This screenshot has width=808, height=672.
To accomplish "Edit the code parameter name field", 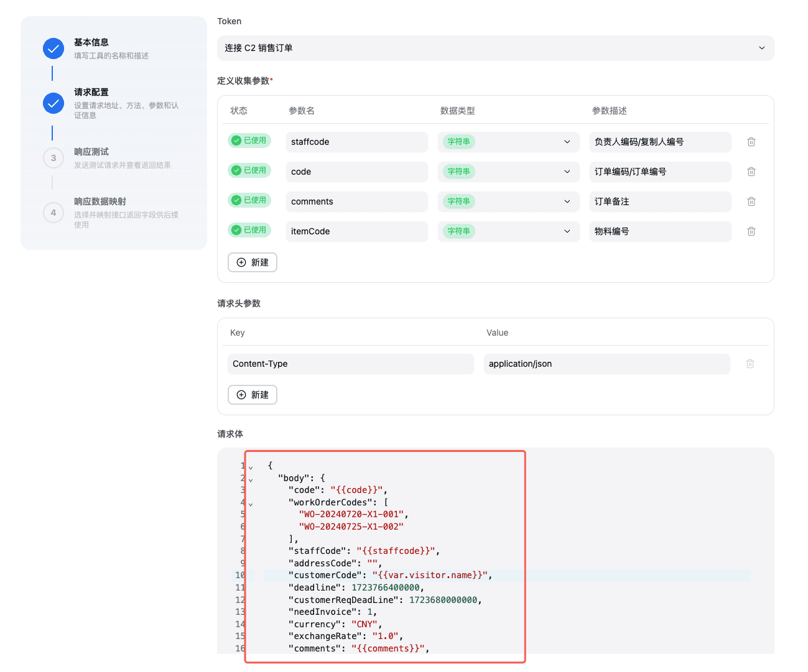I will [357, 172].
